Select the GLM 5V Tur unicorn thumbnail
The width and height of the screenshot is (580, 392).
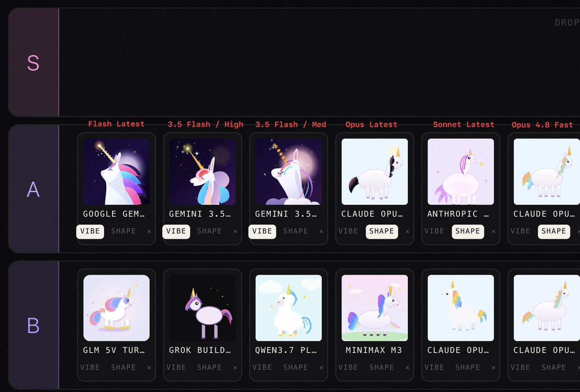point(116,308)
